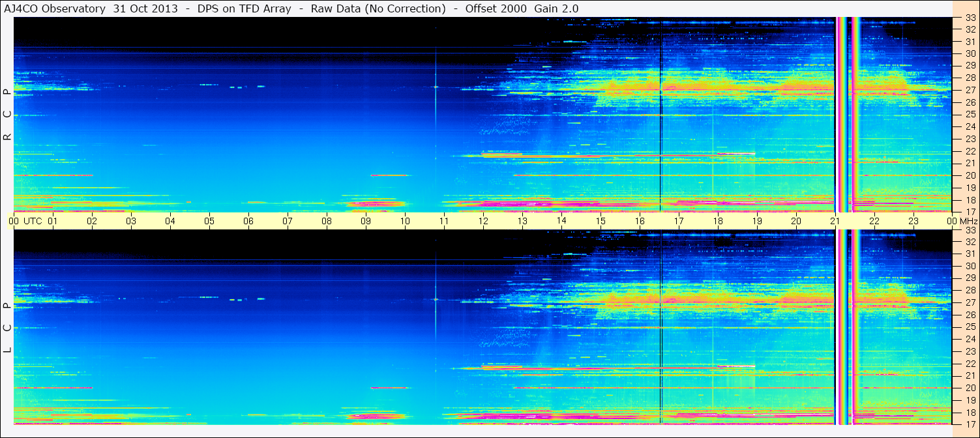Pick 21 MHz tick of the LCP panel

(970, 375)
